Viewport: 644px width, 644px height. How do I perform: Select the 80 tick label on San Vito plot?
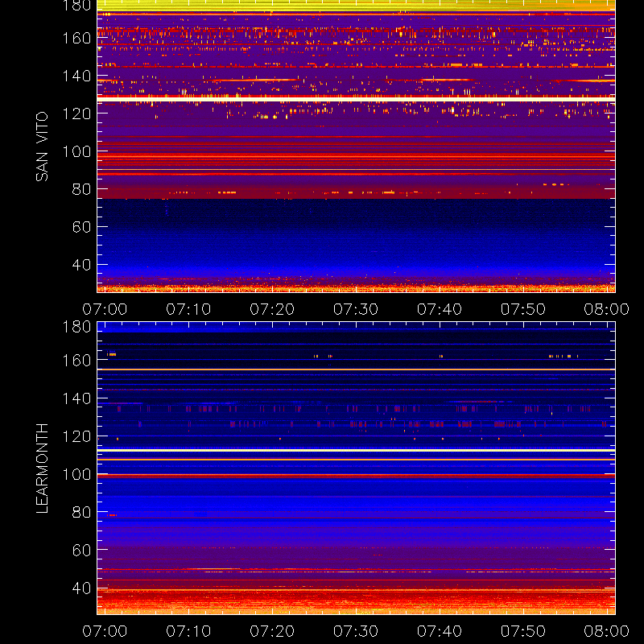pyautogui.click(x=81, y=189)
